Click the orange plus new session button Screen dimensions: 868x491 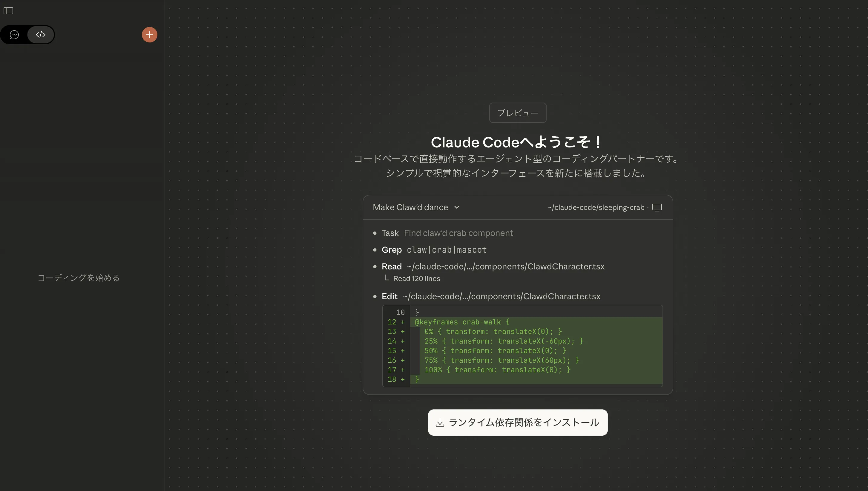150,35
